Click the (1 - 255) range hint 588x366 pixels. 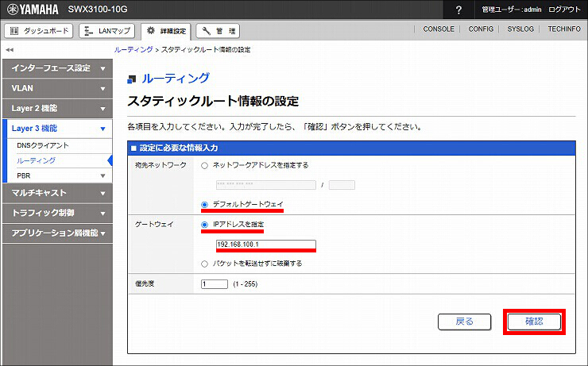pos(246,284)
